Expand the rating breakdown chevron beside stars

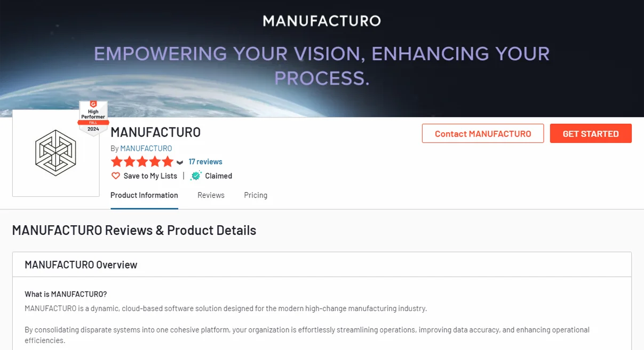pos(180,163)
